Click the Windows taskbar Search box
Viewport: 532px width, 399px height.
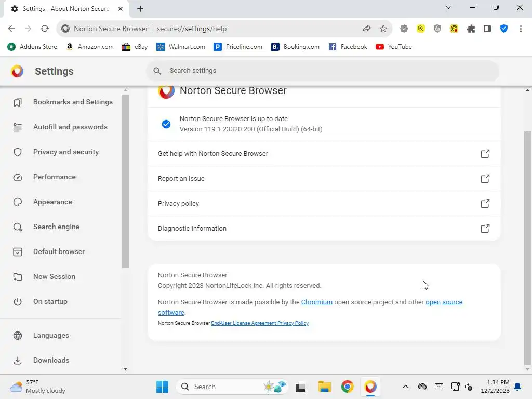coord(232,387)
